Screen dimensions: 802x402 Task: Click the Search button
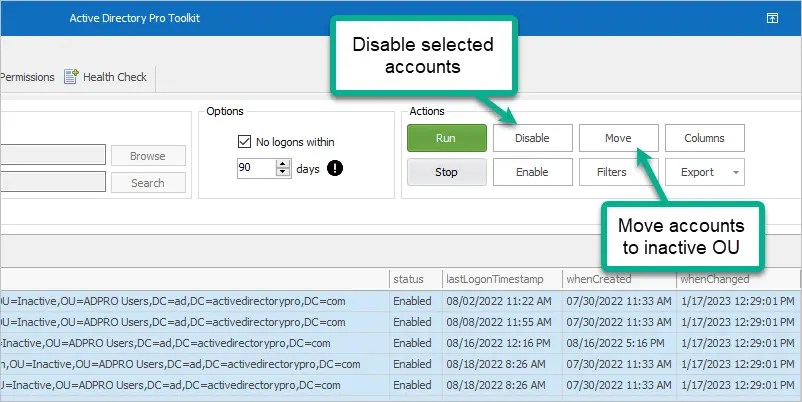pos(148,183)
